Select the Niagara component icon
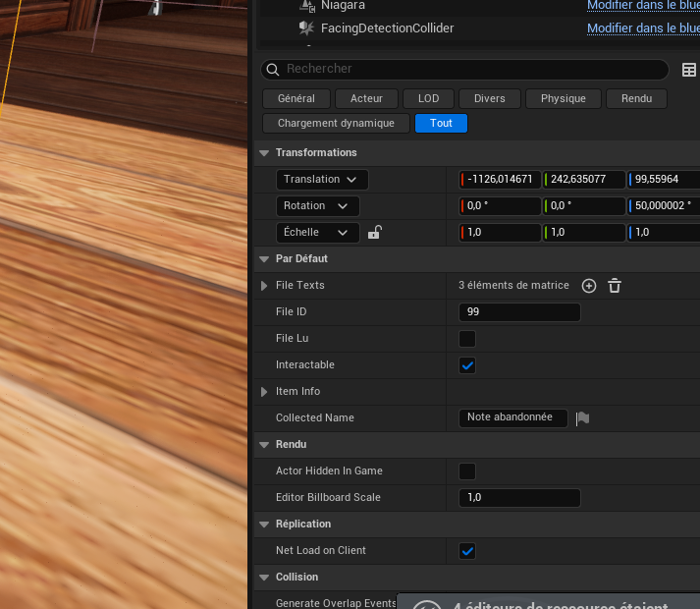The width and height of the screenshot is (700, 609). click(305, 5)
